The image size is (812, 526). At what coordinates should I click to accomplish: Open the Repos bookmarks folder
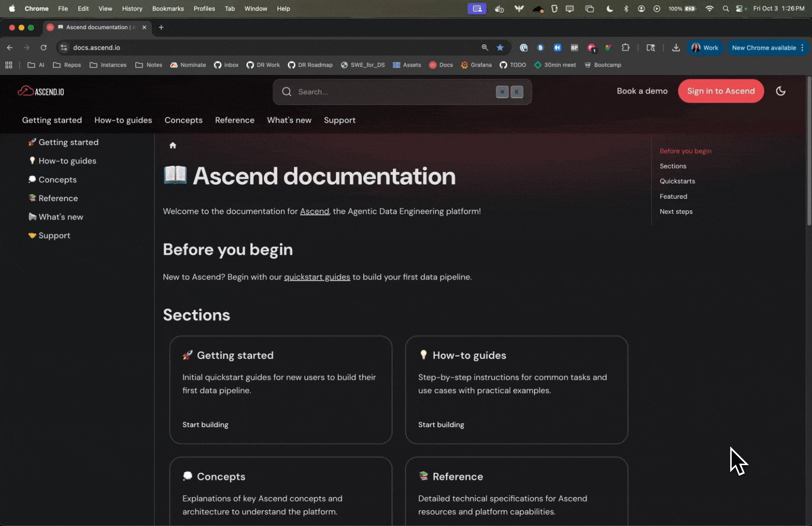tap(67, 65)
